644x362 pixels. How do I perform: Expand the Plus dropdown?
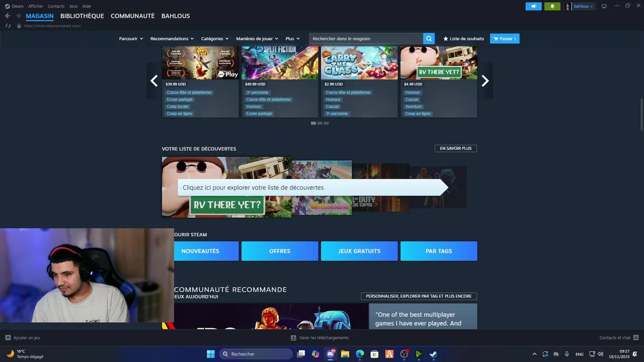[292, 39]
